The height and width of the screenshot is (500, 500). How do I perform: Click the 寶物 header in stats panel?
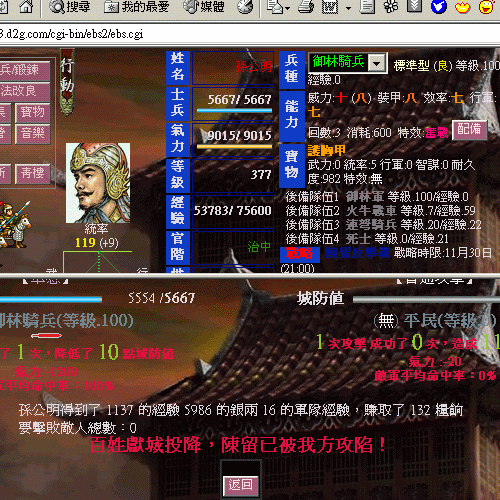[292, 166]
